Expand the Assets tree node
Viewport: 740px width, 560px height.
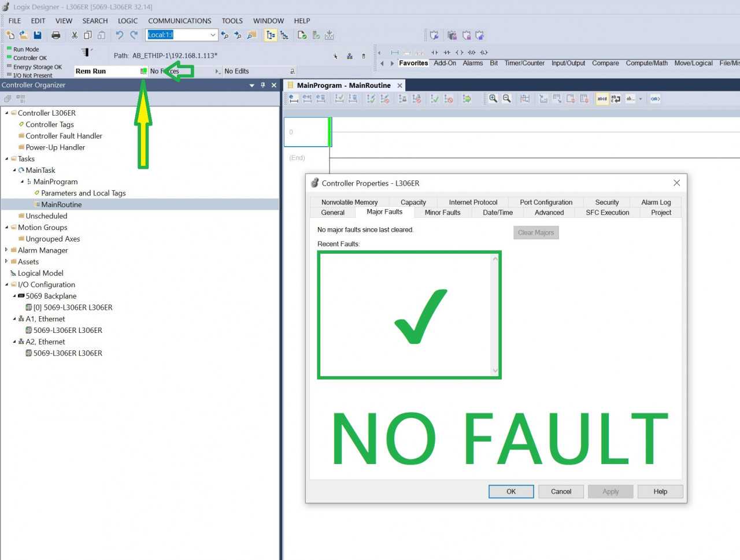6,261
